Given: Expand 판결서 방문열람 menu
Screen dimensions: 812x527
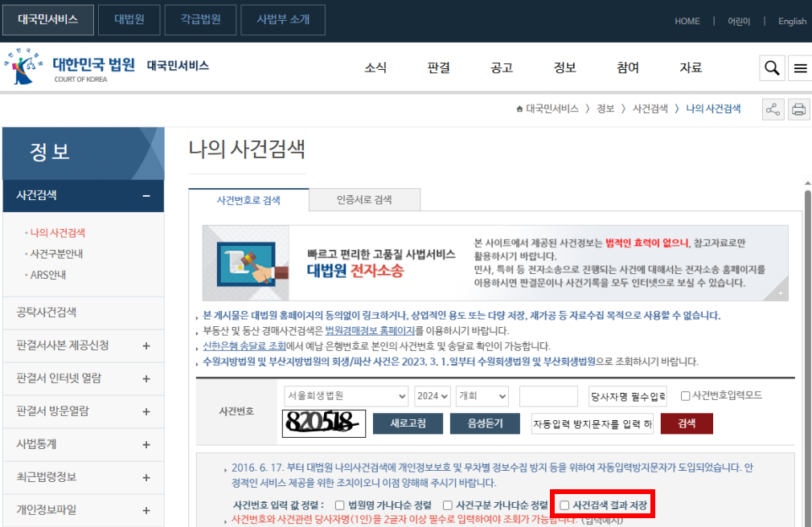Looking at the screenshot, I should (146, 412).
